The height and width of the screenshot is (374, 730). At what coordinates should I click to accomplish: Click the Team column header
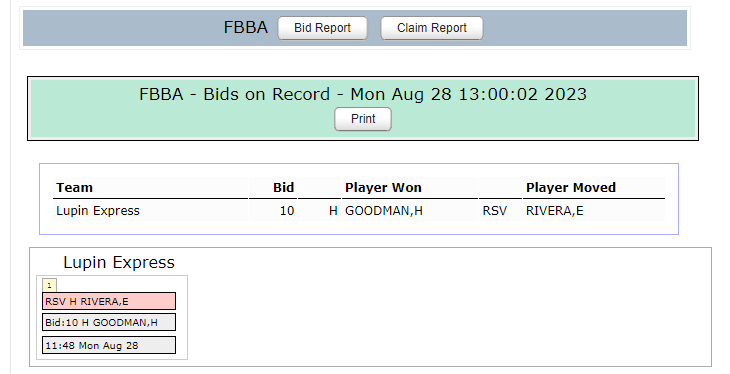tap(74, 188)
